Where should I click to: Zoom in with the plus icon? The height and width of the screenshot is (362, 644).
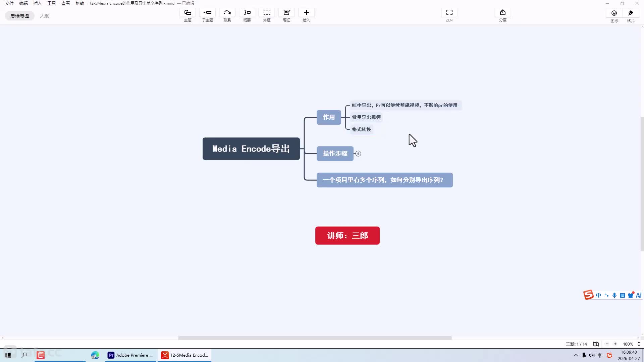click(615, 344)
